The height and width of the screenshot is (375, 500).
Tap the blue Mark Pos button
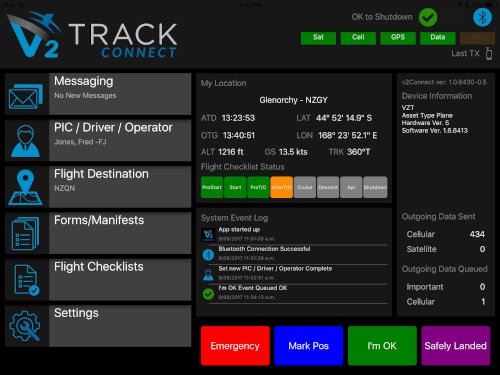(x=309, y=346)
